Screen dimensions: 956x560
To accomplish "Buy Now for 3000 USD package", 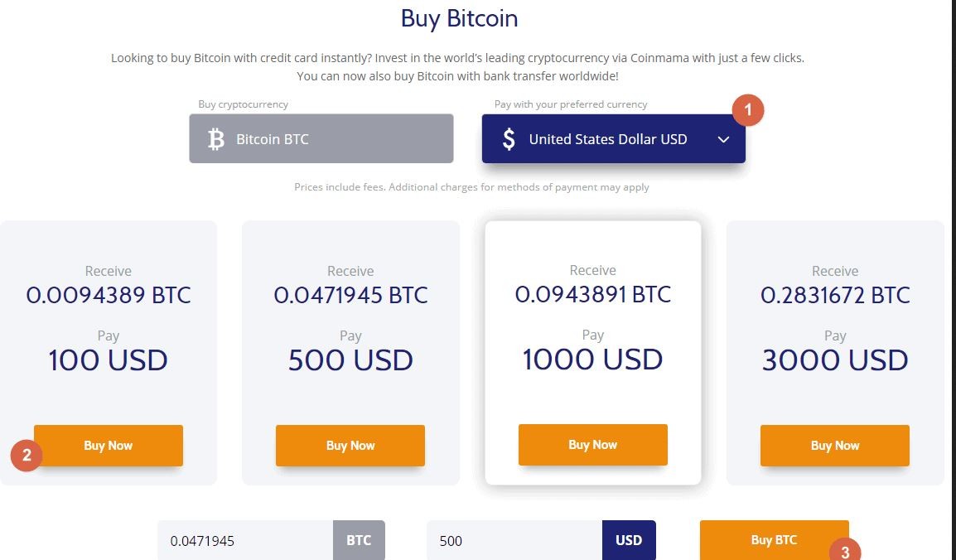I will [x=835, y=446].
